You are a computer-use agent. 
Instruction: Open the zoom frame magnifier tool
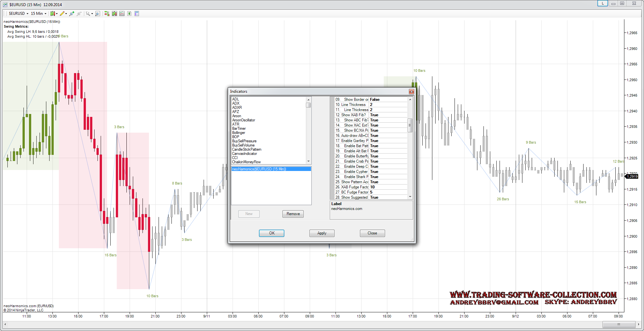(98, 14)
